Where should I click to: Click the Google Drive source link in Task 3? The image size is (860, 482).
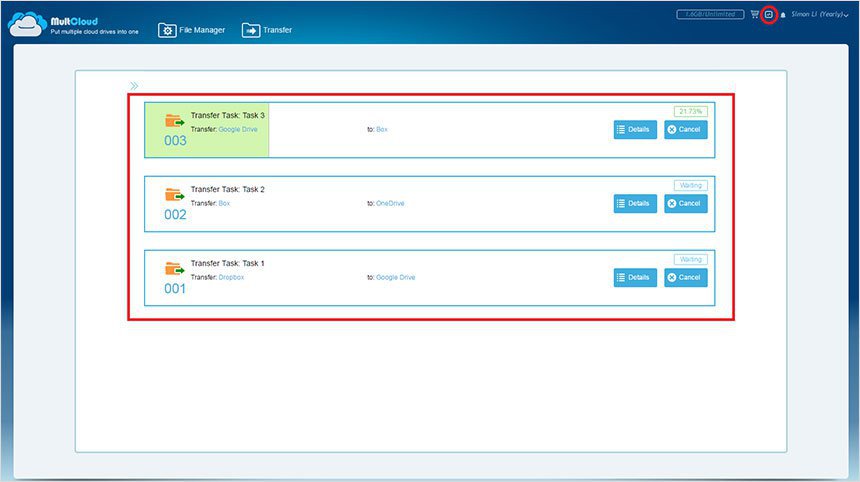pyautogui.click(x=238, y=129)
